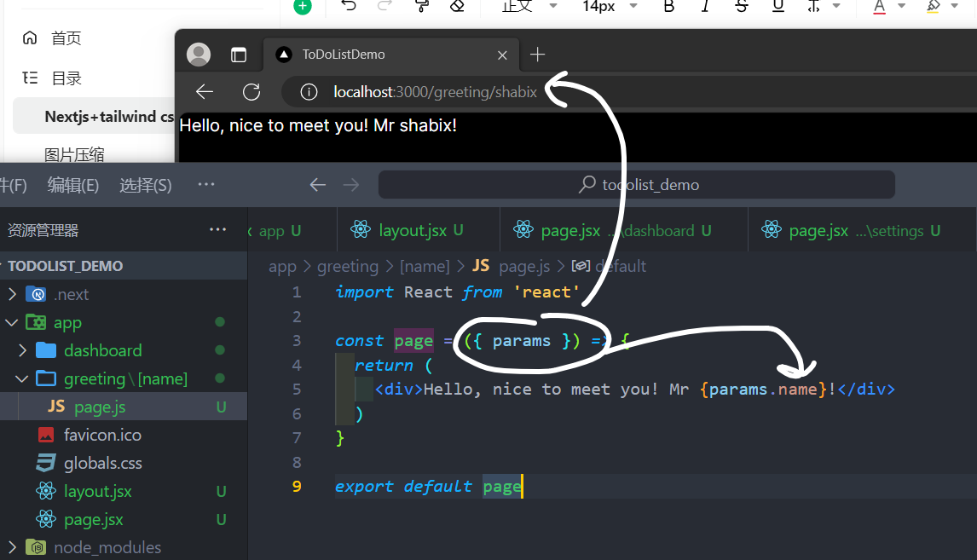Open a new browser tab
Viewport: 977px width, 560px height.
pyautogui.click(x=537, y=55)
